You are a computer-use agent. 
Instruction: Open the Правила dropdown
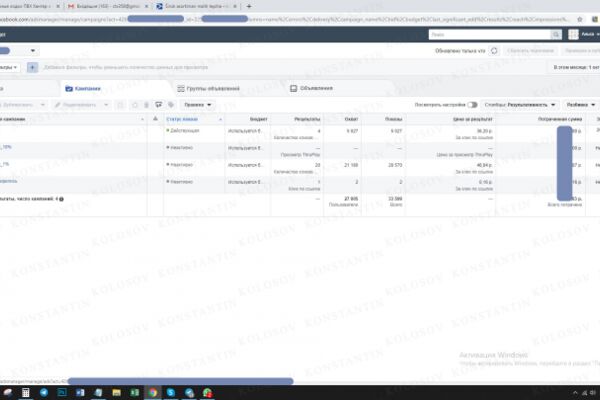tap(197, 105)
